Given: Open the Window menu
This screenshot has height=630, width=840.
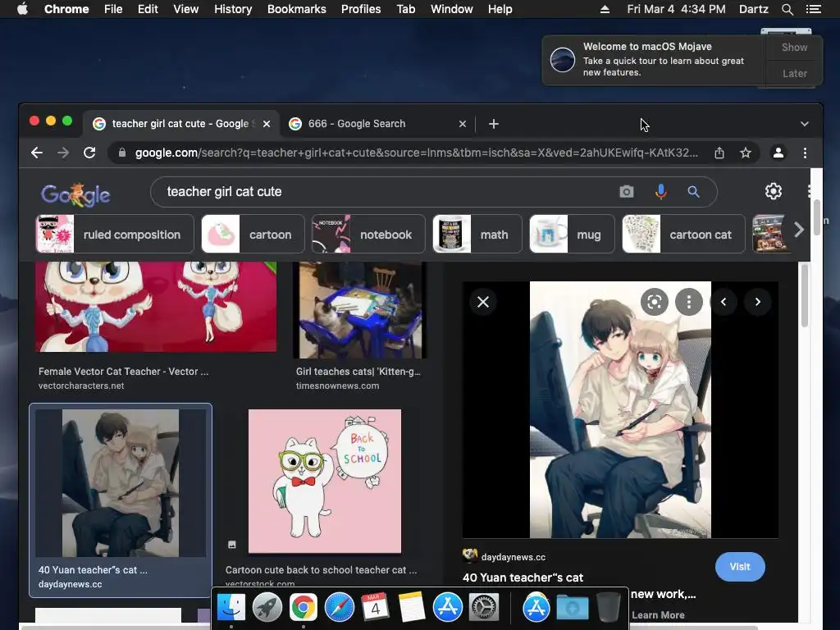Looking at the screenshot, I should [452, 9].
